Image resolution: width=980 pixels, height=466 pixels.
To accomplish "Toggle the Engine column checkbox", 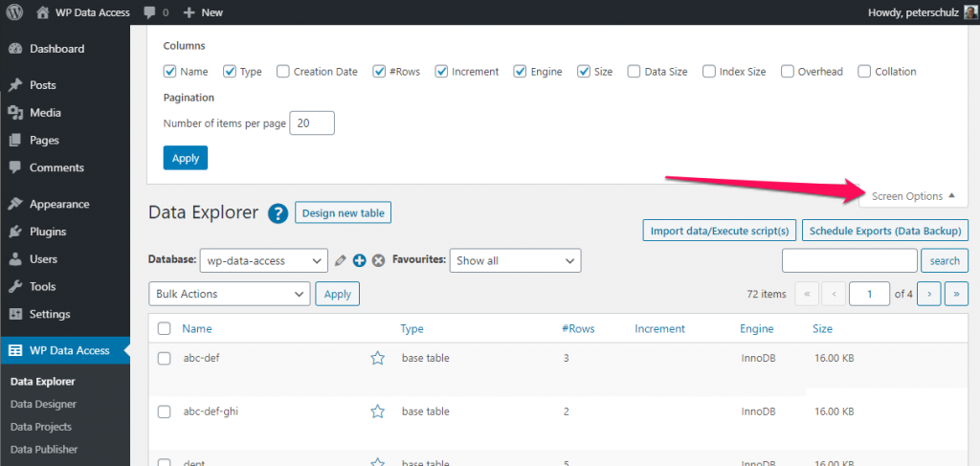I will pos(520,71).
